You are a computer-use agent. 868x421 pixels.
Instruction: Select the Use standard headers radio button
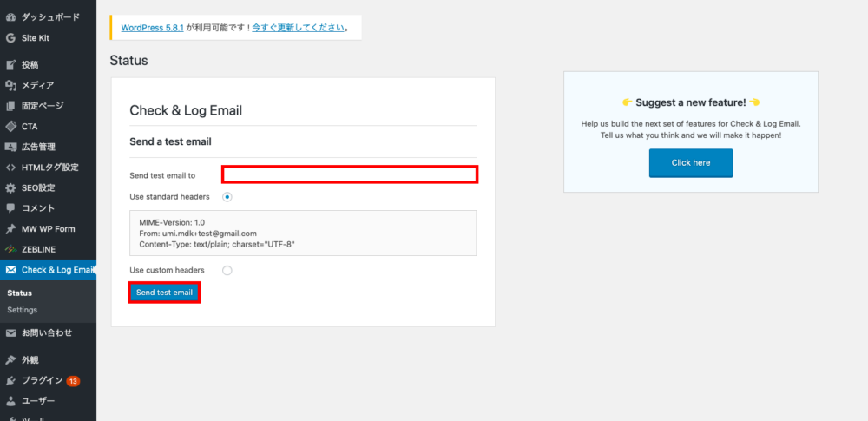point(227,197)
